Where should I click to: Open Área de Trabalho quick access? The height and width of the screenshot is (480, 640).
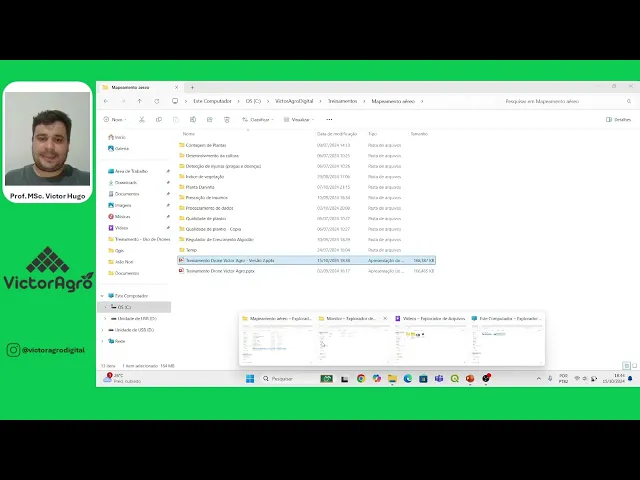(128, 171)
